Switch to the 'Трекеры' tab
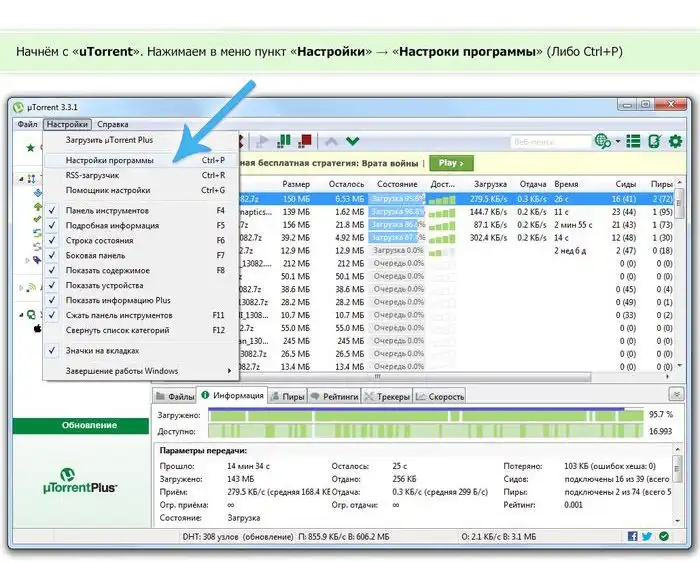700x562 pixels. click(x=387, y=396)
